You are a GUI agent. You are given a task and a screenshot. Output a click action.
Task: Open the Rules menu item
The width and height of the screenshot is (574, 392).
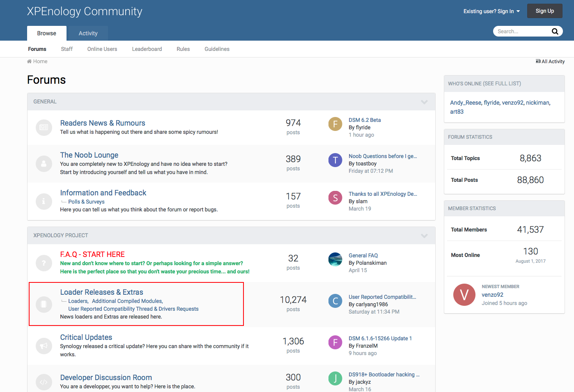tap(183, 49)
